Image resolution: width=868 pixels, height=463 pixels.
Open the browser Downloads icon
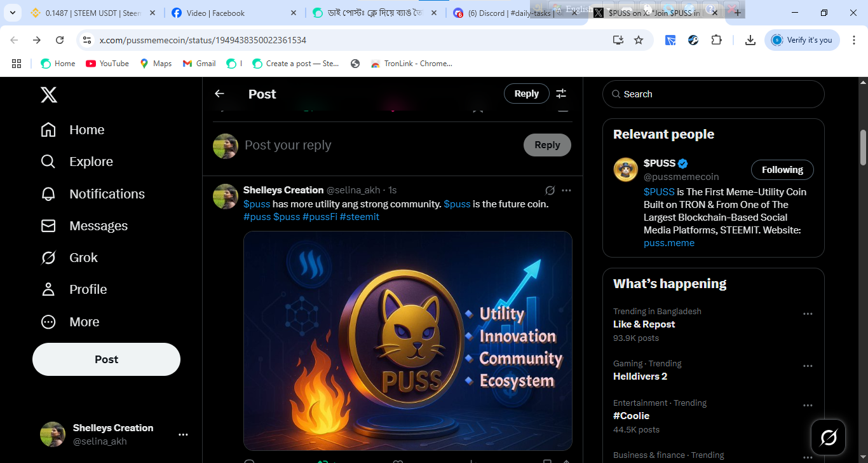tap(750, 40)
